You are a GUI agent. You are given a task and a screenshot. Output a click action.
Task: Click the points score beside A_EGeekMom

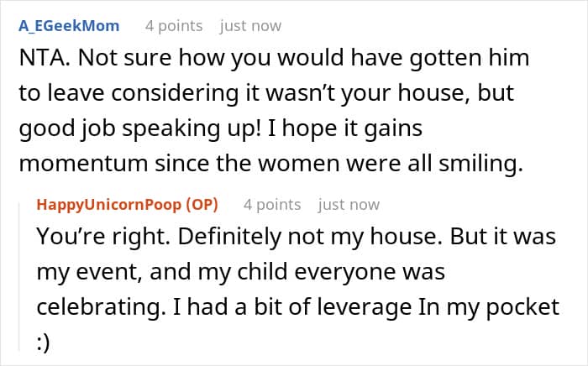[174, 26]
